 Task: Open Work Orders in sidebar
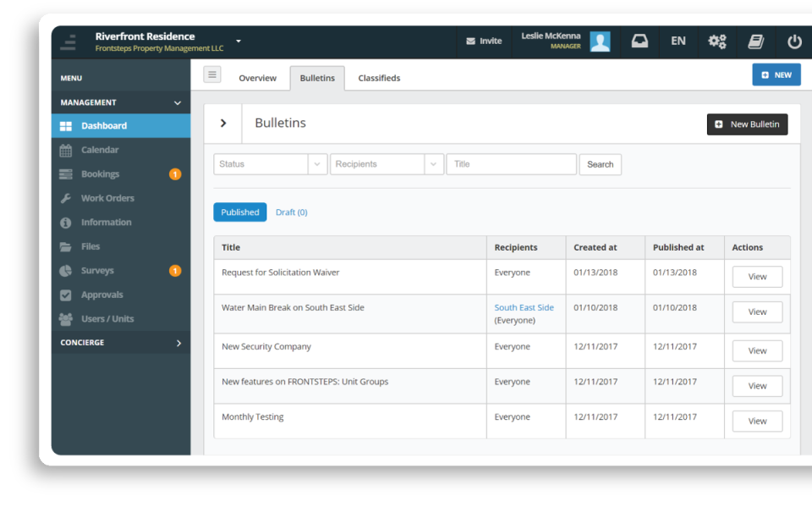tap(107, 198)
